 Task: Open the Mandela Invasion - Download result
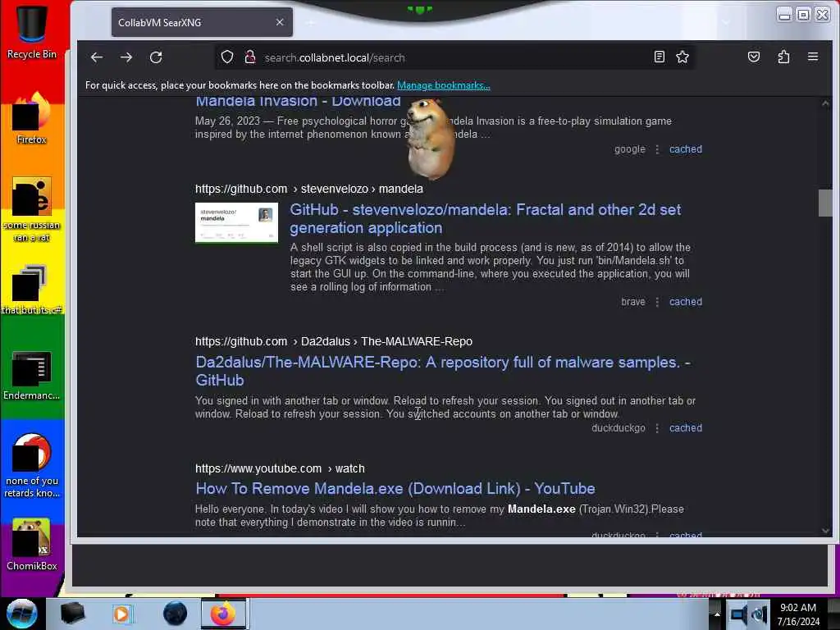point(298,101)
